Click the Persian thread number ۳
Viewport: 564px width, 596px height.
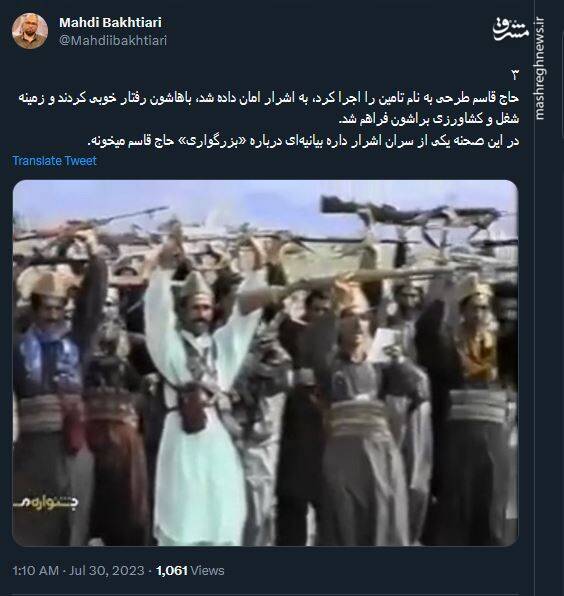coord(515,75)
